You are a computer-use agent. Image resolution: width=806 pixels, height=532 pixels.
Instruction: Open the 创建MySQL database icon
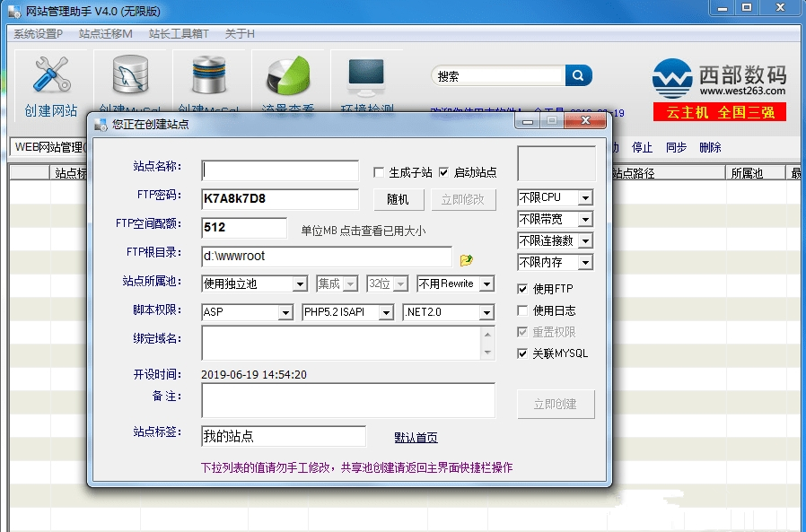[x=130, y=76]
